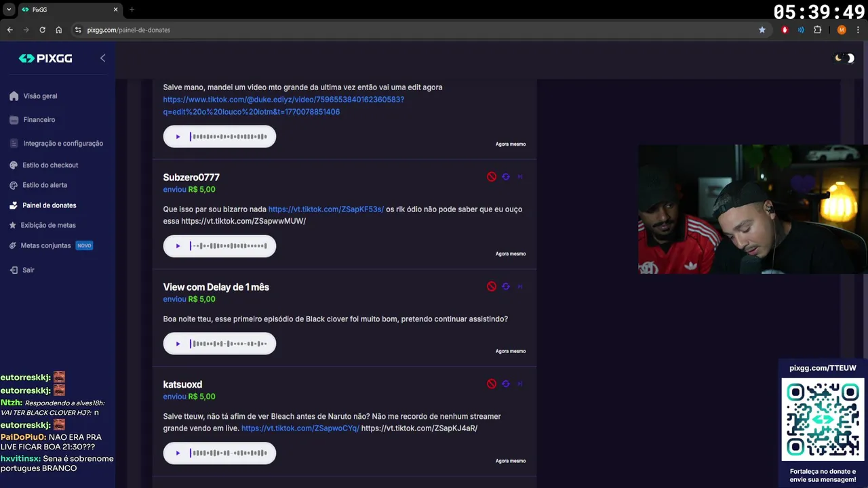
Task: Click the Subzero0777 donor name
Action: pyautogui.click(x=191, y=178)
